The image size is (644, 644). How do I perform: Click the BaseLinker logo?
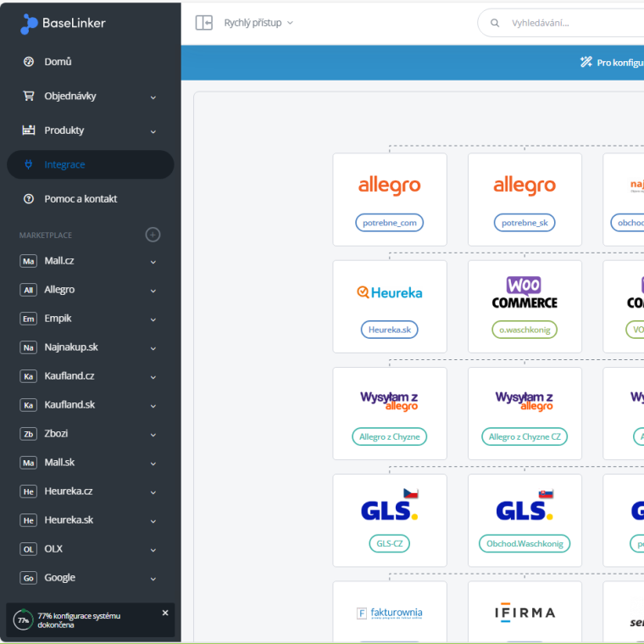coord(63,24)
